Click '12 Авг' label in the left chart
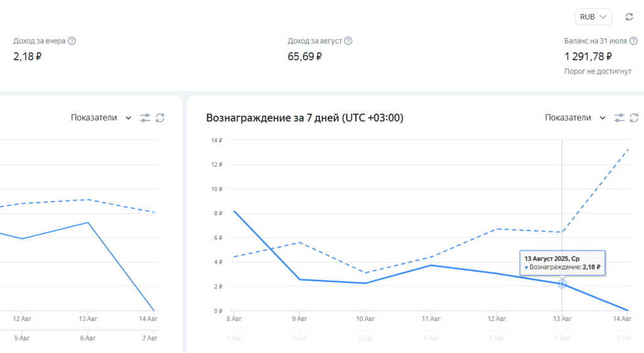The image size is (644, 353). (x=22, y=318)
